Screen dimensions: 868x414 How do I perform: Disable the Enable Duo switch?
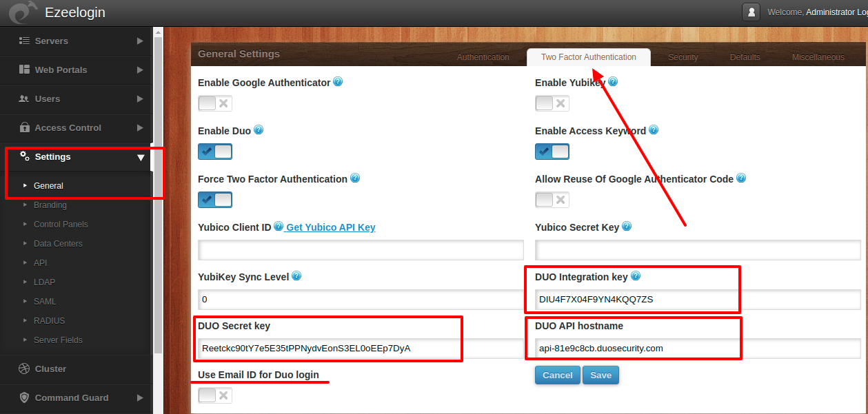pos(215,152)
